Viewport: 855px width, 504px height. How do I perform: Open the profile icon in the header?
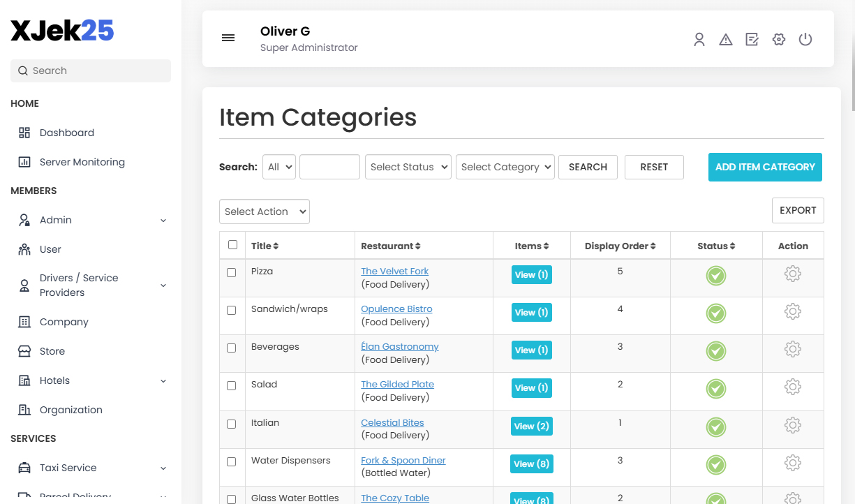(x=699, y=39)
